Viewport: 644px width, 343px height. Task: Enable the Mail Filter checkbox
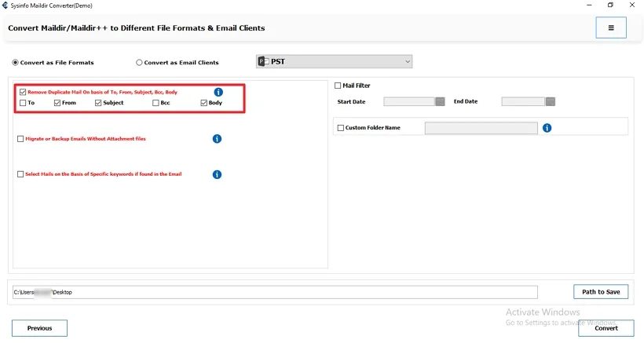pos(338,86)
